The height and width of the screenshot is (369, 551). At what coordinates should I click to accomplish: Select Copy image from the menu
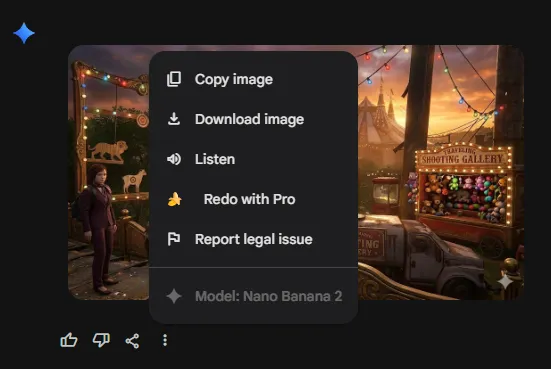point(254,79)
